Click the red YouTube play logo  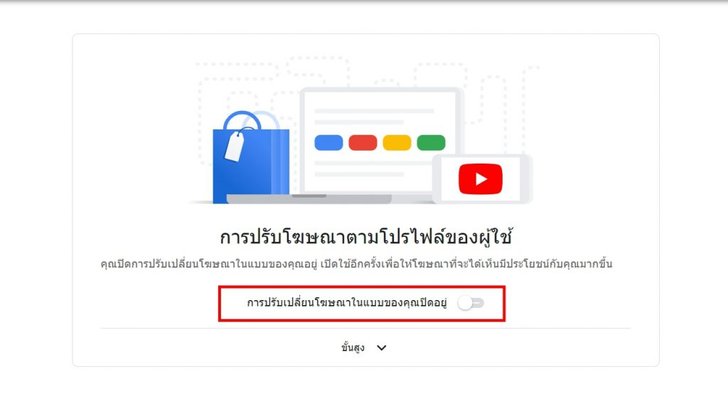(480, 179)
